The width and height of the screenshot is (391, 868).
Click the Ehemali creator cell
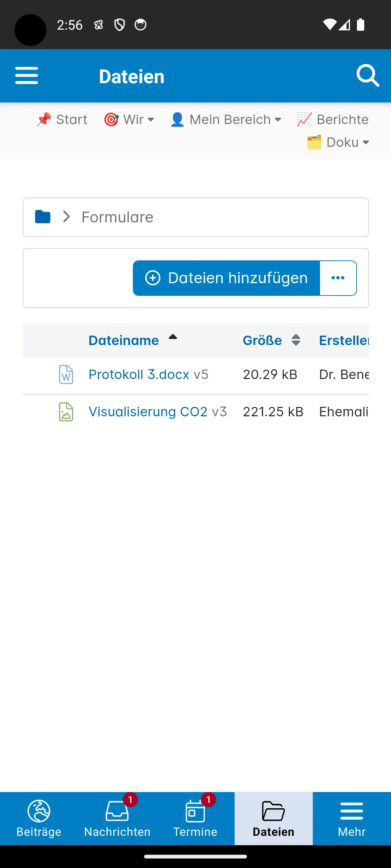(x=344, y=412)
